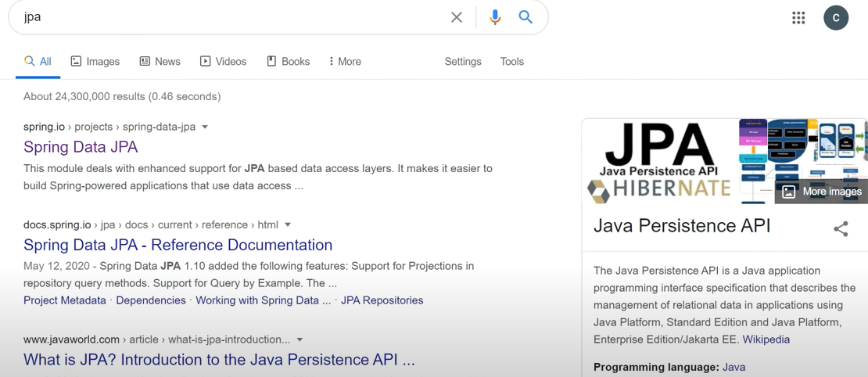Viewport: 868px width, 377px height.
Task: Open What is JPA? Introduction result
Action: 219,359
